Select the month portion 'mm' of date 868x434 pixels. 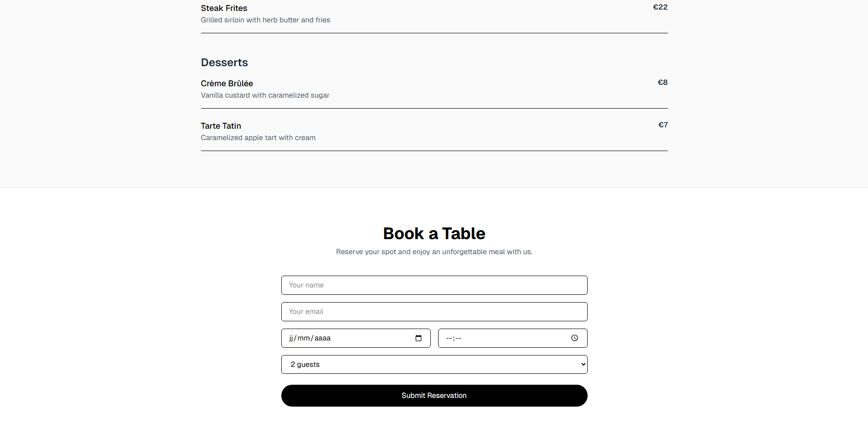(x=304, y=338)
